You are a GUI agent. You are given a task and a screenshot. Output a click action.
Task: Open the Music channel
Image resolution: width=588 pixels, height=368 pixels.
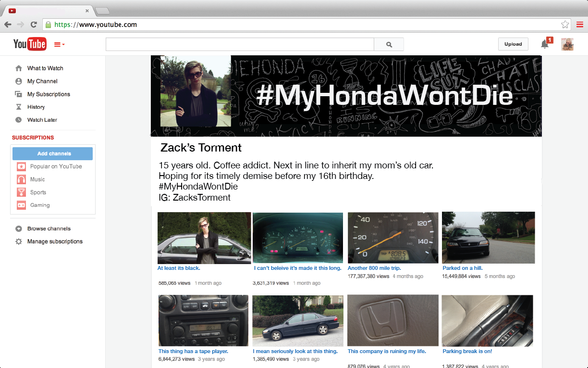click(x=37, y=179)
